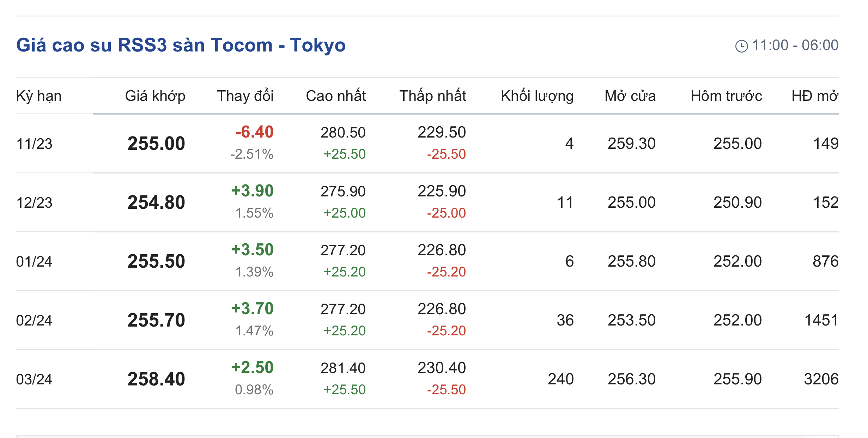Select the 12/23 contract term

point(34,203)
